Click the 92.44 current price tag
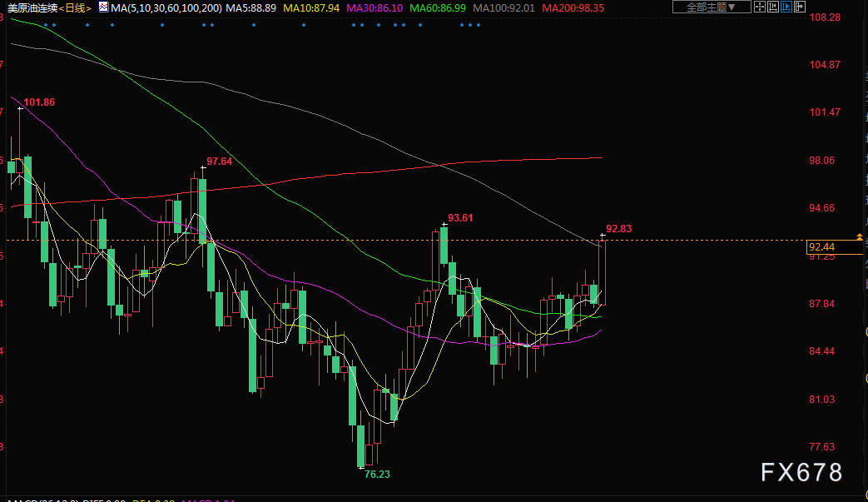The height and width of the screenshot is (502, 868). pos(835,247)
